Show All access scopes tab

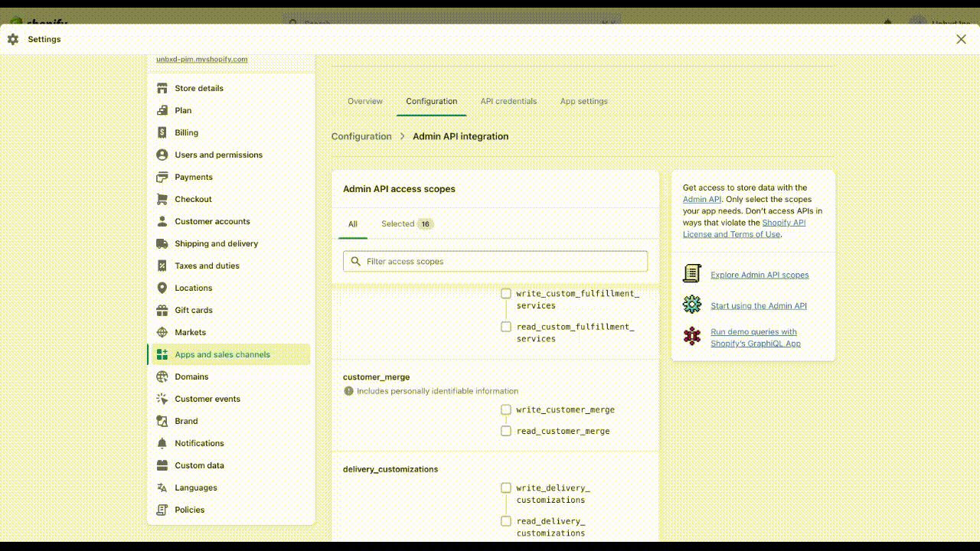(x=353, y=224)
